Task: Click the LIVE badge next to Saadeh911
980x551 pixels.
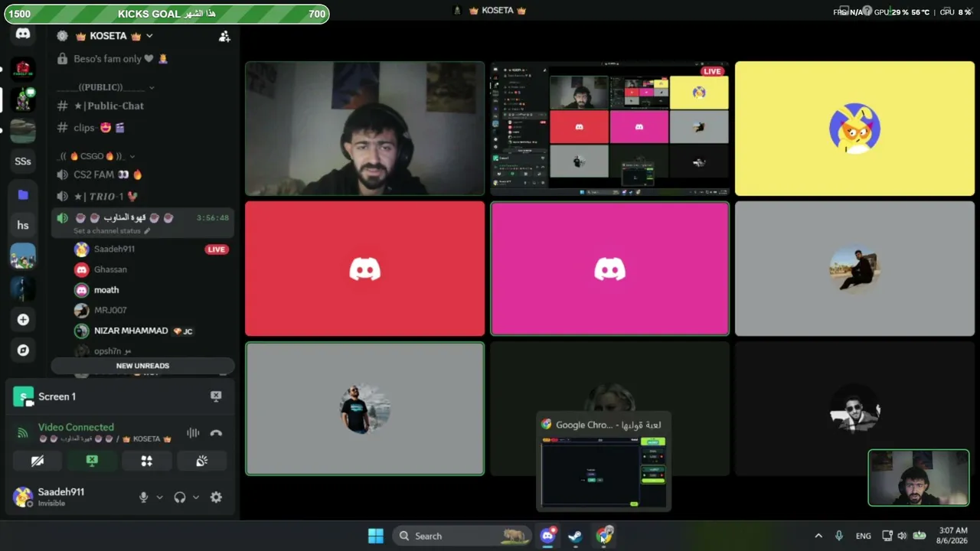Action: point(217,249)
